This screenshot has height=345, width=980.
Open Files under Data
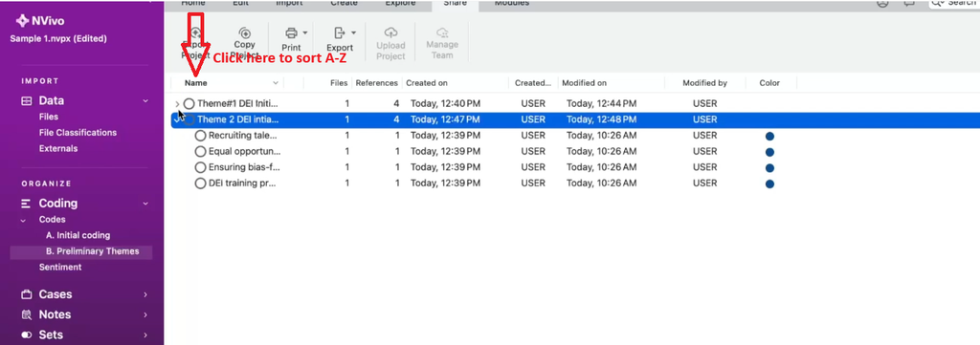coord(49,117)
